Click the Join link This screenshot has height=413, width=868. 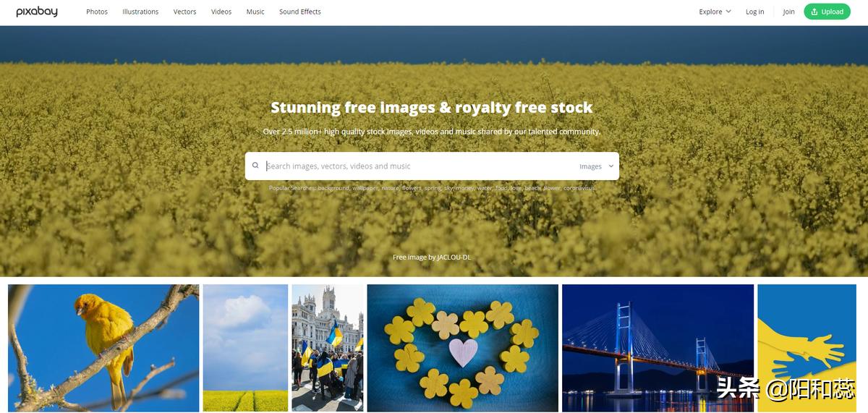coord(788,12)
